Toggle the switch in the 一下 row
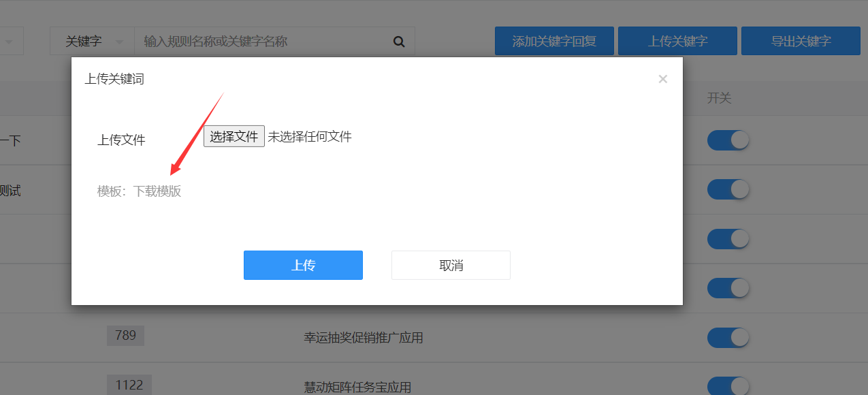This screenshot has width=868, height=395. pos(728,140)
